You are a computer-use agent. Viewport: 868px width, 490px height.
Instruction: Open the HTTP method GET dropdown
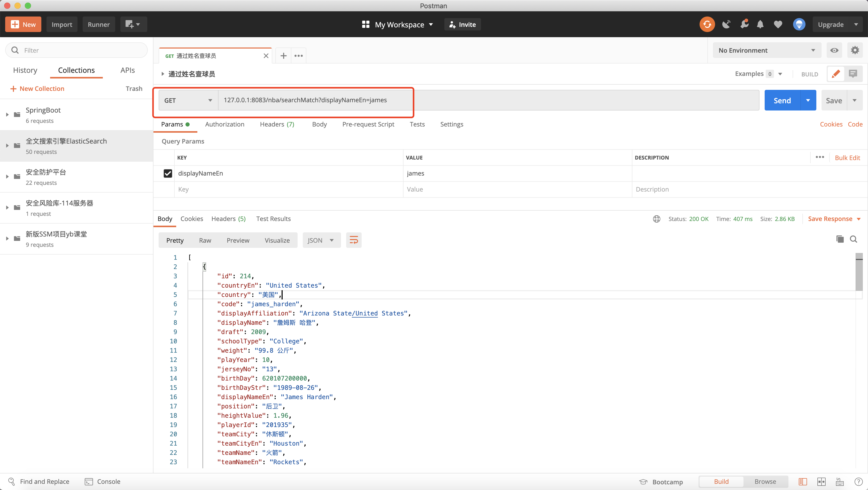point(188,100)
